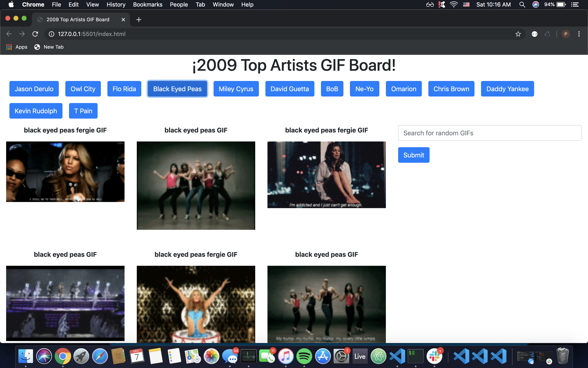The height and width of the screenshot is (368, 588).
Task: Bookmark this page with the star icon
Action: (518, 34)
